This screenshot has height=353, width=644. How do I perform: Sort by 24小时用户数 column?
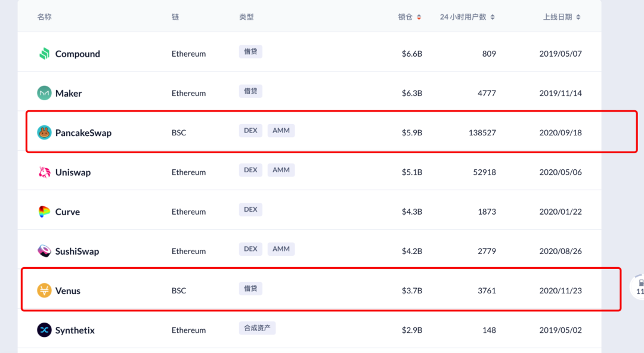(467, 17)
